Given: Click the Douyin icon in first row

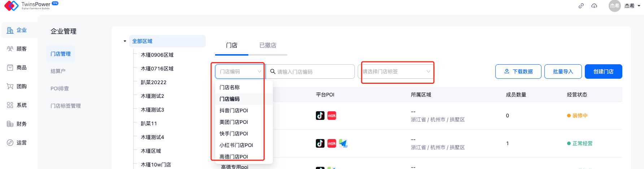Looking at the screenshot, I should tap(320, 116).
